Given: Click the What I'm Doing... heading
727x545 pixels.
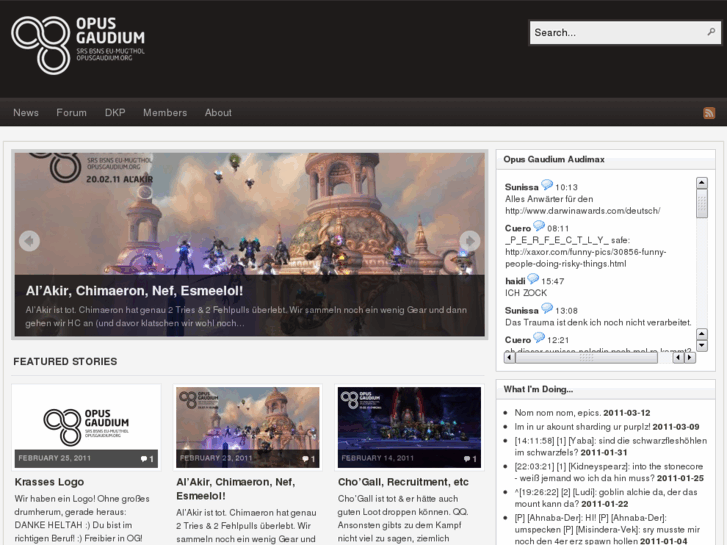Looking at the screenshot, I should point(538,389).
